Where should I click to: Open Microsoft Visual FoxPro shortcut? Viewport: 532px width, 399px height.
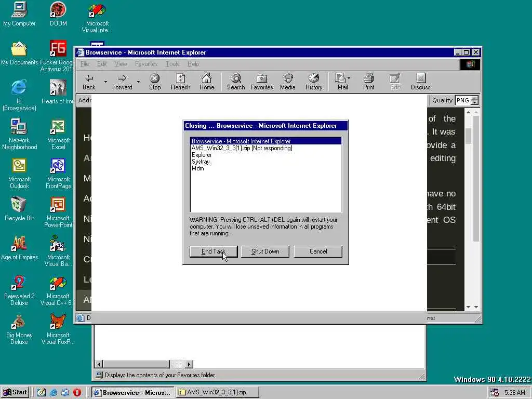click(58, 329)
